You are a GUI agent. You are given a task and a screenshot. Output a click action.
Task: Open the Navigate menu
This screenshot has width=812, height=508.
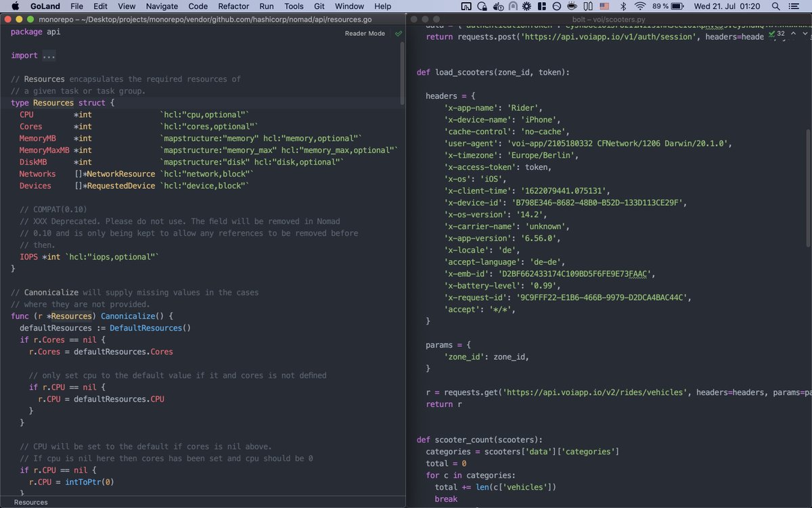[162, 6]
